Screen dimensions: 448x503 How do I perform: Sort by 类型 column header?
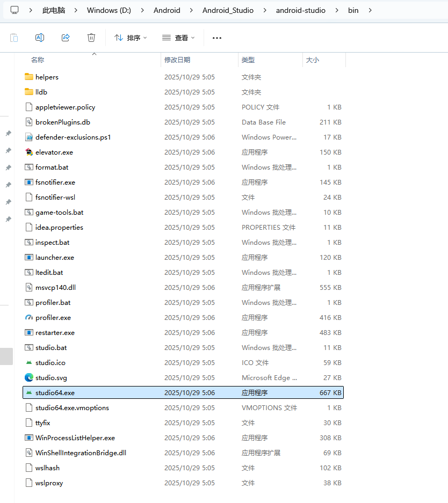click(248, 60)
